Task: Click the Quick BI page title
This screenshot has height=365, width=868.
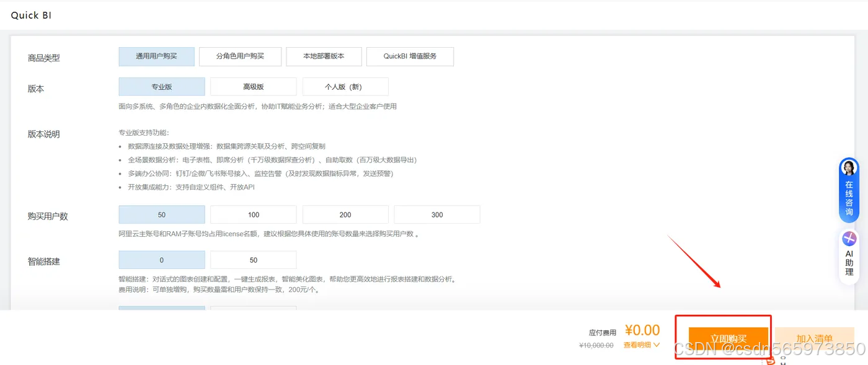Action: click(30, 15)
